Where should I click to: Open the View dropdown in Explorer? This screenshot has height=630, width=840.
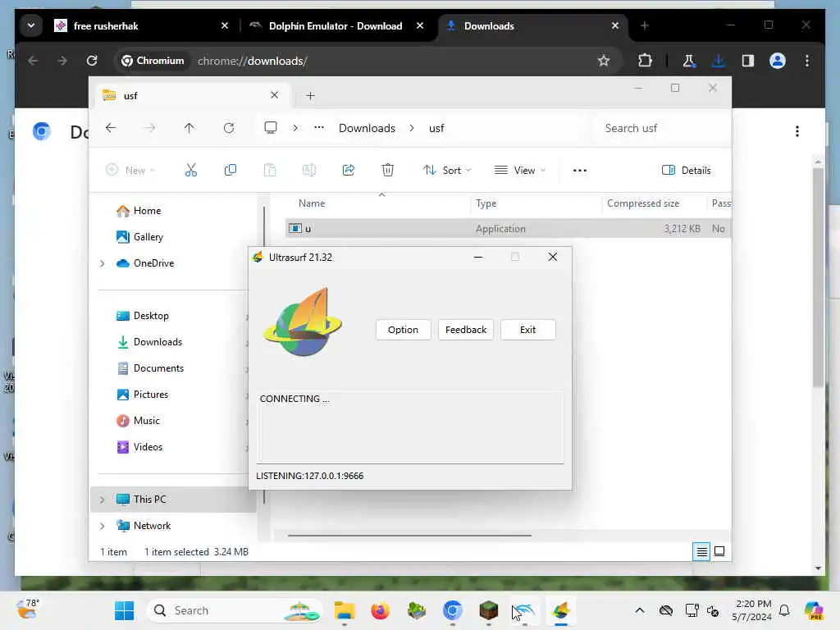tap(519, 171)
